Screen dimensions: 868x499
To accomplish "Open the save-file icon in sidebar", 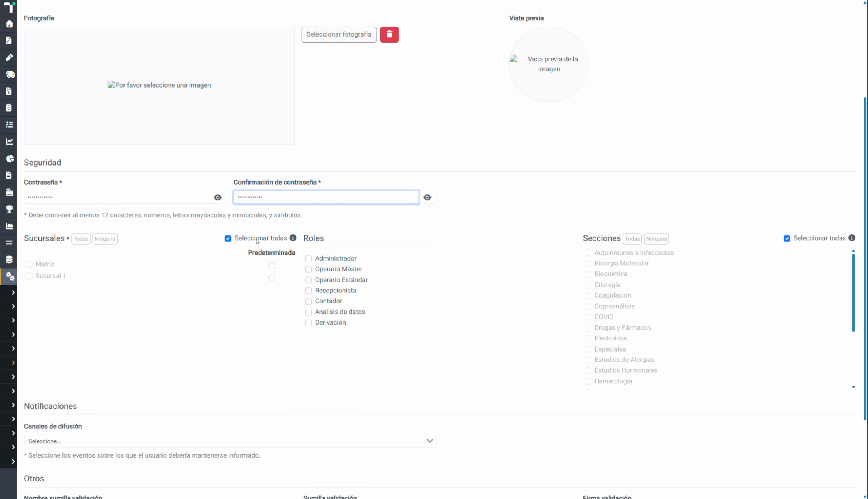I will point(9,175).
